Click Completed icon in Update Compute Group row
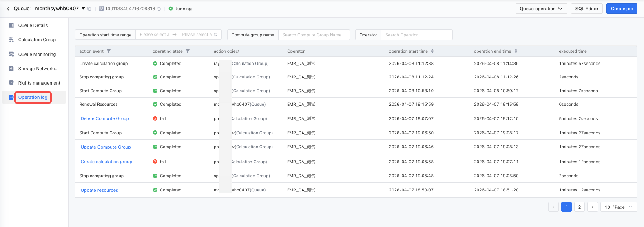This screenshot has width=644, height=227. (155, 147)
